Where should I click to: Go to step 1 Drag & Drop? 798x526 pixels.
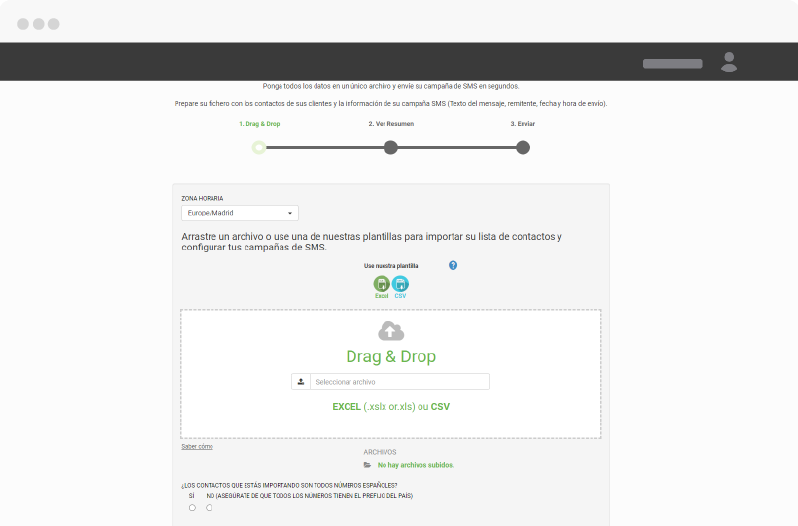click(x=259, y=124)
